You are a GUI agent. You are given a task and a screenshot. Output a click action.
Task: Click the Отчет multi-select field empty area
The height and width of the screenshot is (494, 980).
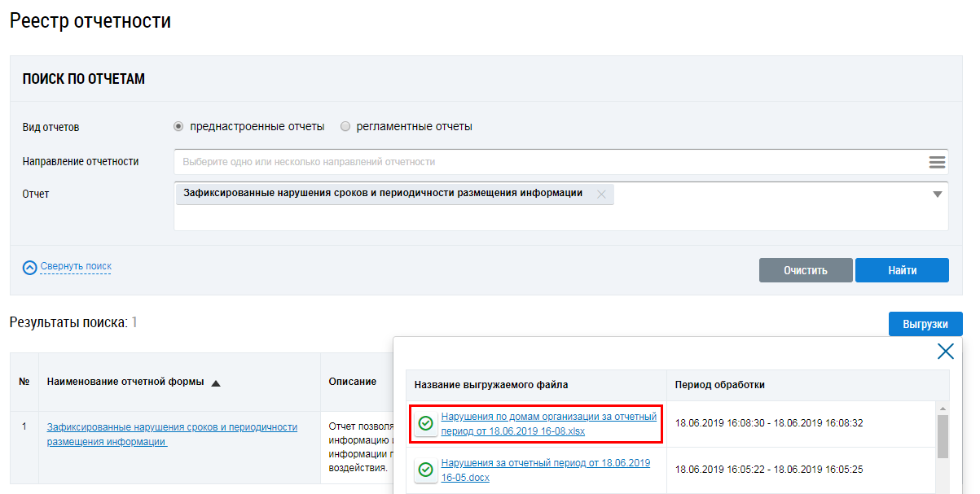560,218
